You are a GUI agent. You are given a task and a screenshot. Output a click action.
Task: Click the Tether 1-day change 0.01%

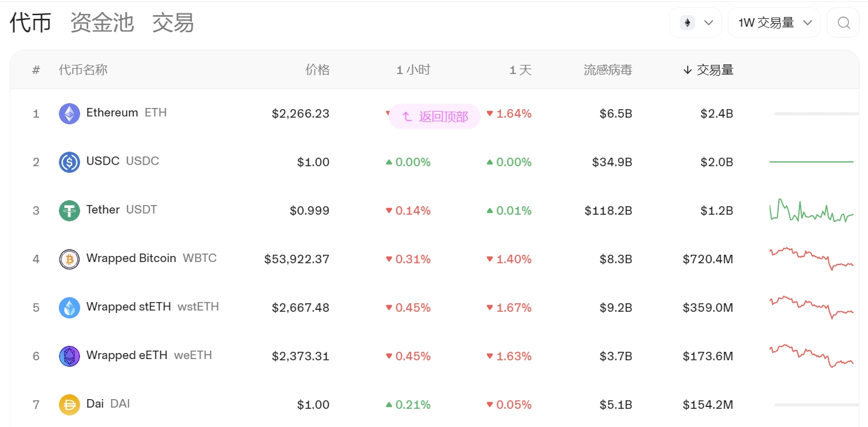(509, 210)
